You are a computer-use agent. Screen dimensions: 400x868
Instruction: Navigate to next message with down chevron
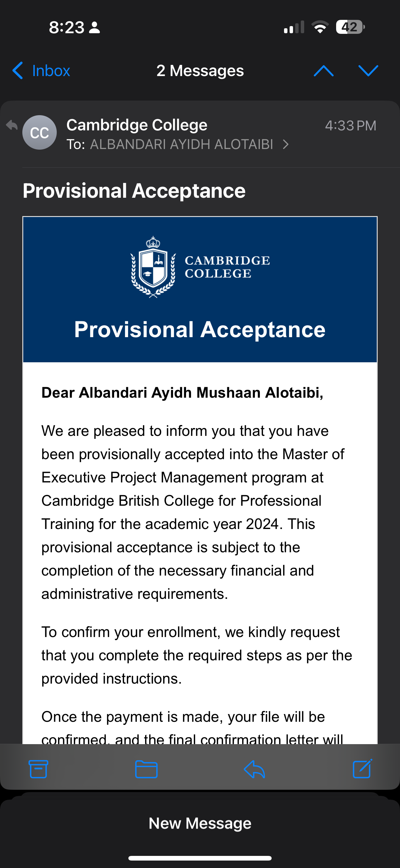point(369,70)
